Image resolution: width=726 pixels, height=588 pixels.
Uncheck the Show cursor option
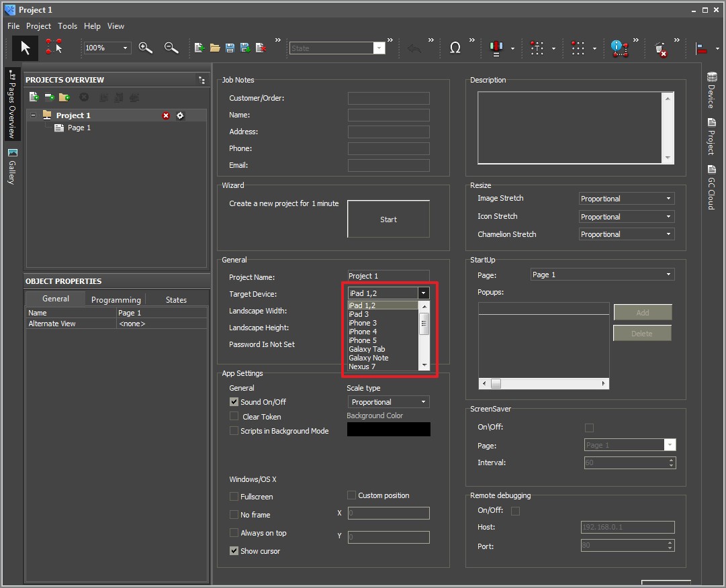coord(234,550)
